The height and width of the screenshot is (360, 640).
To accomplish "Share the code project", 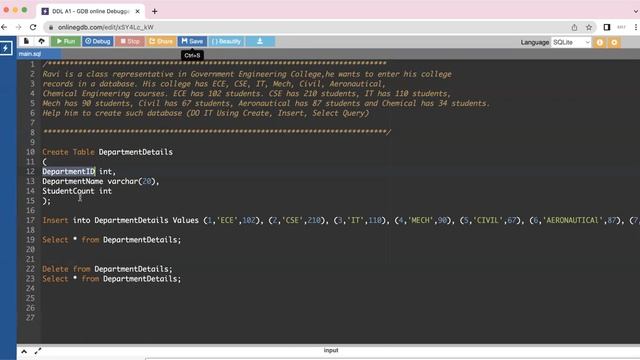I will pos(161,41).
